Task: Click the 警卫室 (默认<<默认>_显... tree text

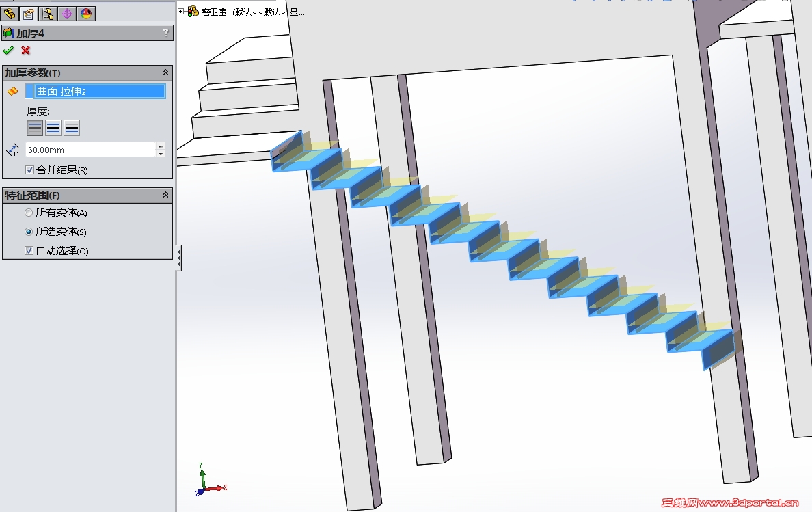Action: tap(253, 12)
